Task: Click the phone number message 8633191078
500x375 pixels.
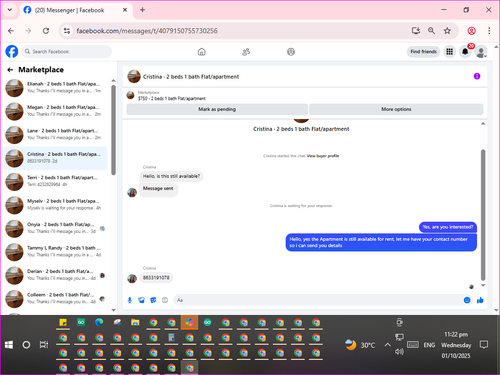Action: pyautogui.click(x=156, y=278)
